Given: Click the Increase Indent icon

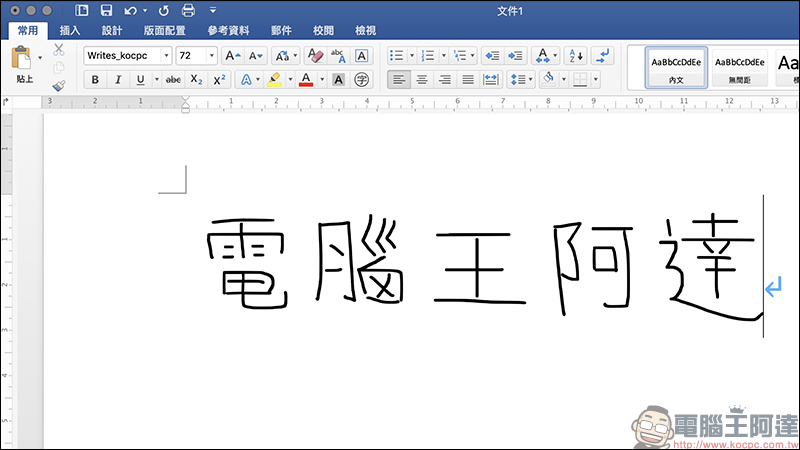Looking at the screenshot, I should [x=515, y=56].
